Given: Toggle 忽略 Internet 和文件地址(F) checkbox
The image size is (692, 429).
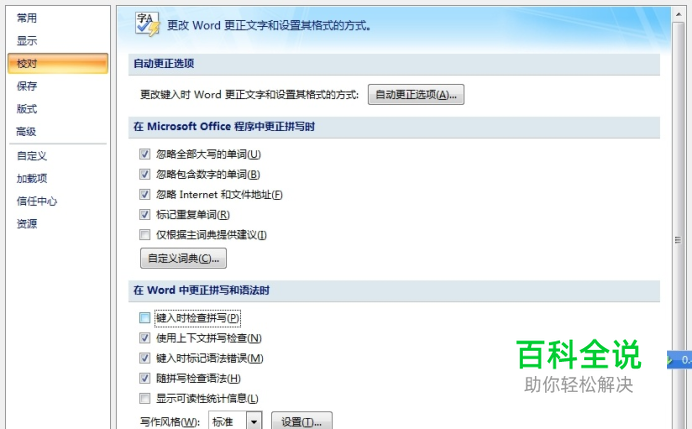Looking at the screenshot, I should click(145, 195).
